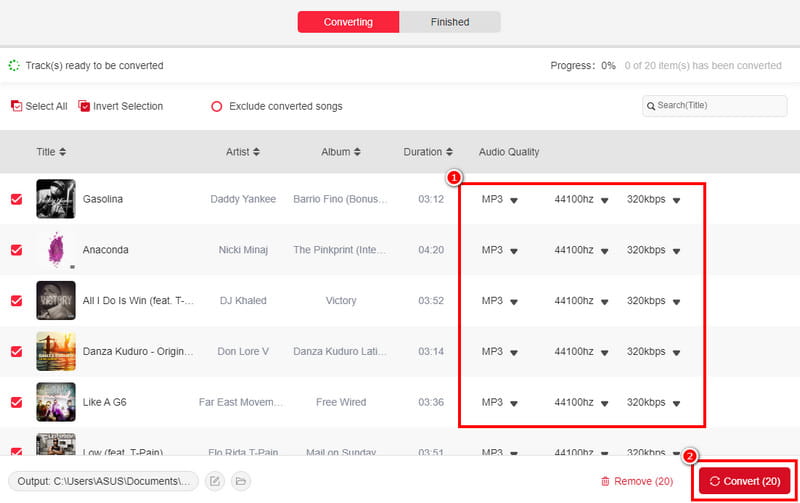Click the Invert Selection icon
Image resolution: width=800 pixels, height=503 pixels.
(84, 106)
